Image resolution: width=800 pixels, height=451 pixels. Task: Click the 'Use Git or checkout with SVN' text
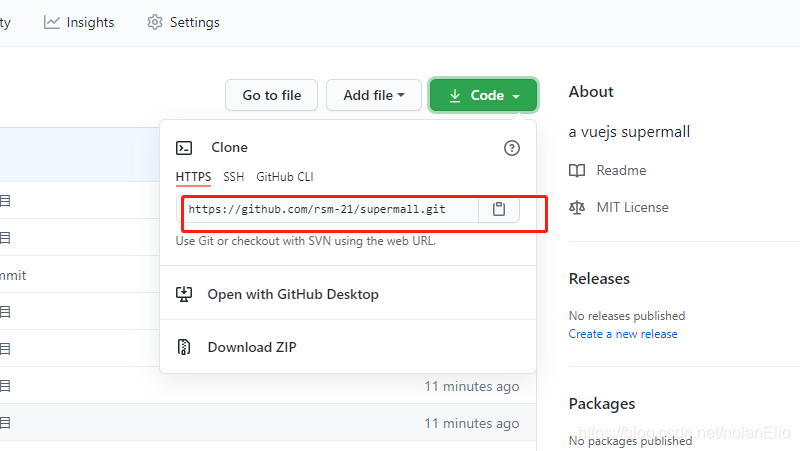point(306,241)
